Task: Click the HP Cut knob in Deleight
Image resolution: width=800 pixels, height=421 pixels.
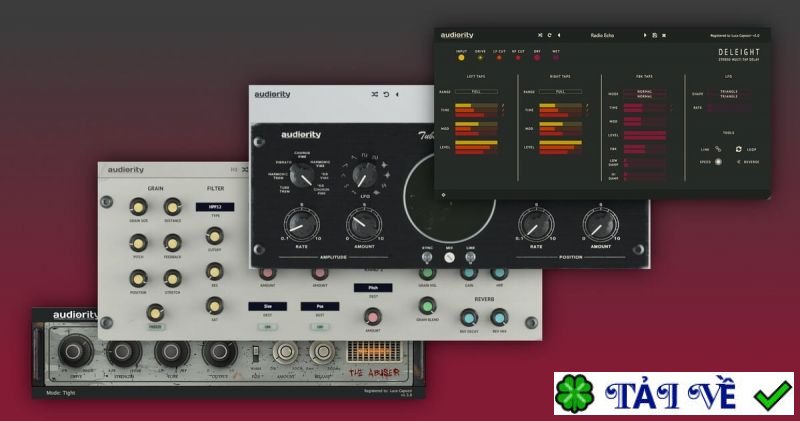Action: tap(518, 58)
